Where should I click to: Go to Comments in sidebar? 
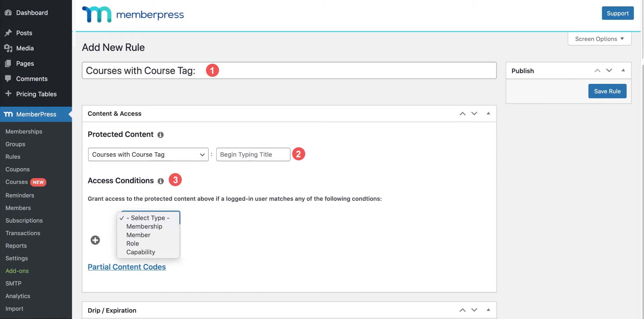[32, 79]
